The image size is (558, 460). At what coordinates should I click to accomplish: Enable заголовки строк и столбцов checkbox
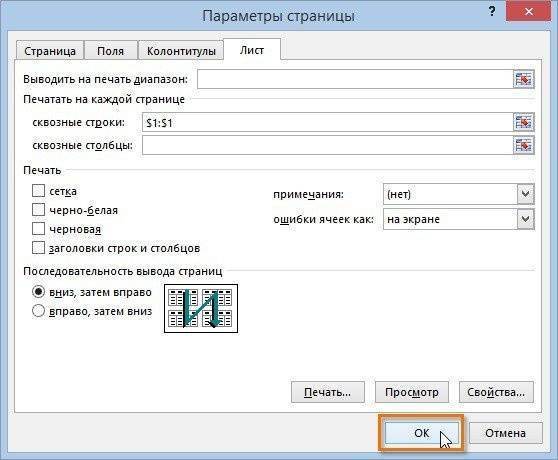pyautogui.click(x=38, y=248)
